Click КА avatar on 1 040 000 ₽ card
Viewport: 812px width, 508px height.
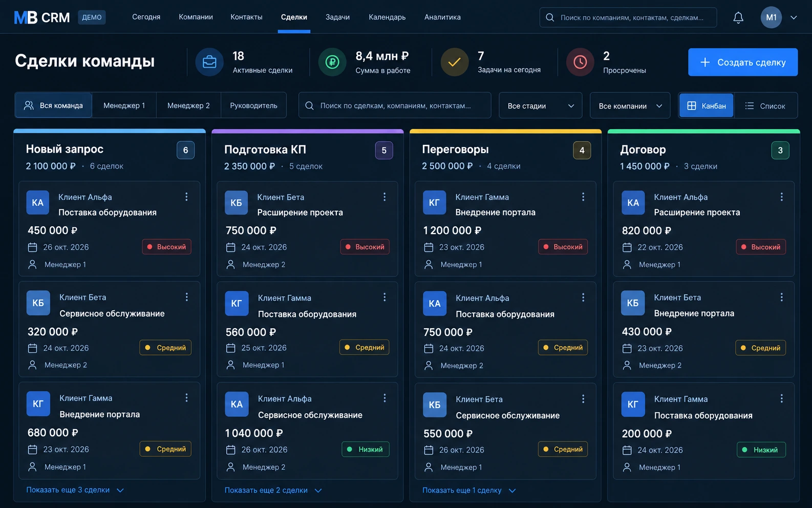pos(237,404)
